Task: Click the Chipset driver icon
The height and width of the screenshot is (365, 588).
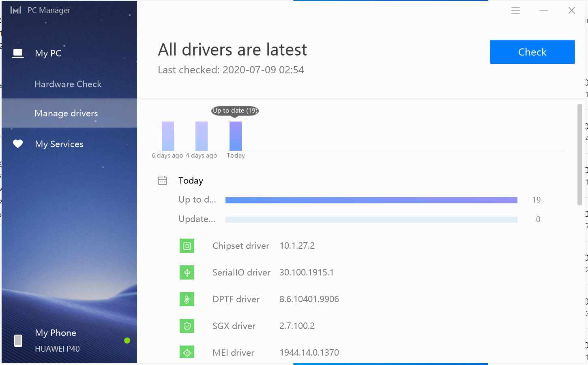Action: click(187, 246)
